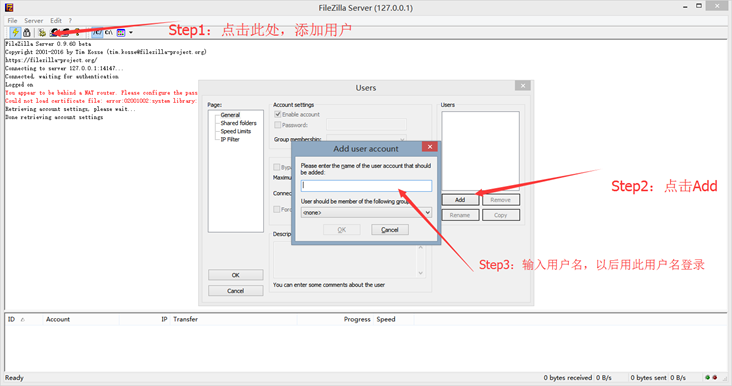The width and height of the screenshot is (732, 386).
Task: Minimize the FileZilla Server window
Action: 685,7
